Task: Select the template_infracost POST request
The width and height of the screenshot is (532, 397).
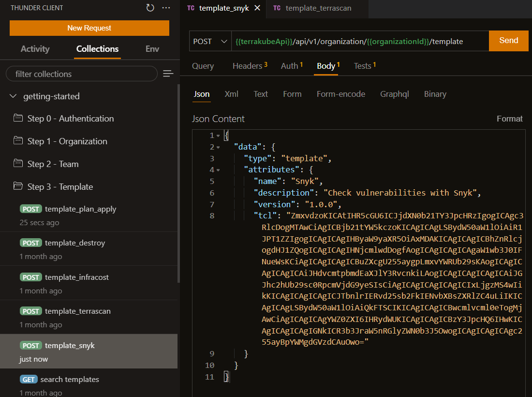Action: [x=76, y=277]
